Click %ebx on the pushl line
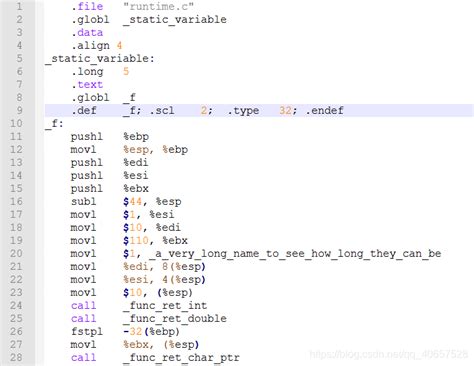Viewport: 474px width, 366px height. click(136, 188)
